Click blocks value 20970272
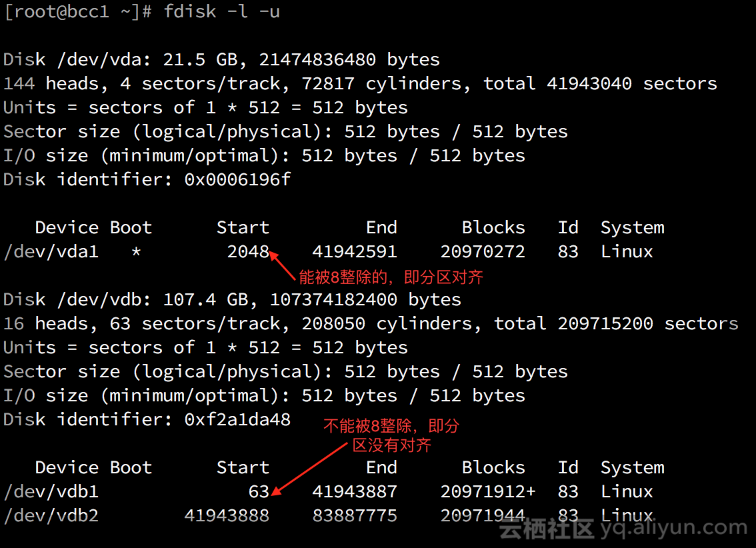756x548 pixels. tap(483, 251)
